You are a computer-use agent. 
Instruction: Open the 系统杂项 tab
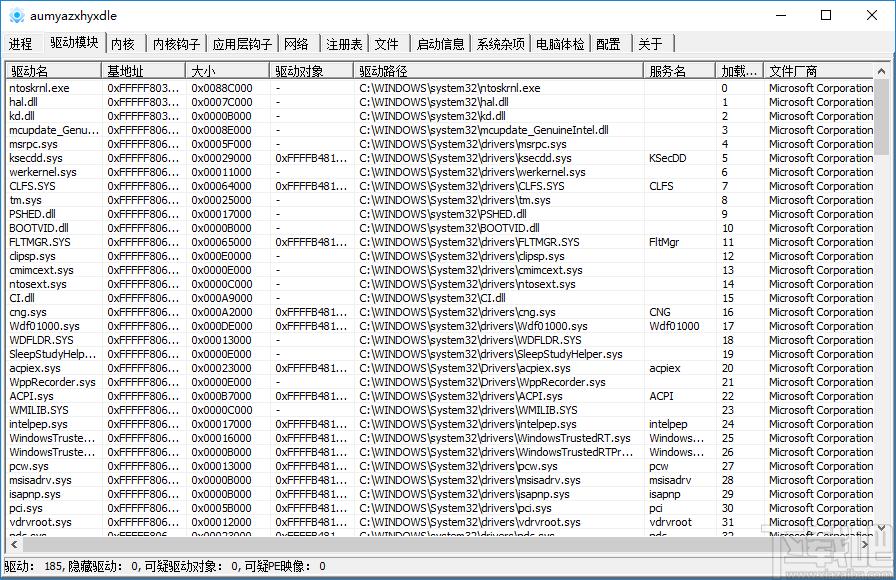pos(501,44)
